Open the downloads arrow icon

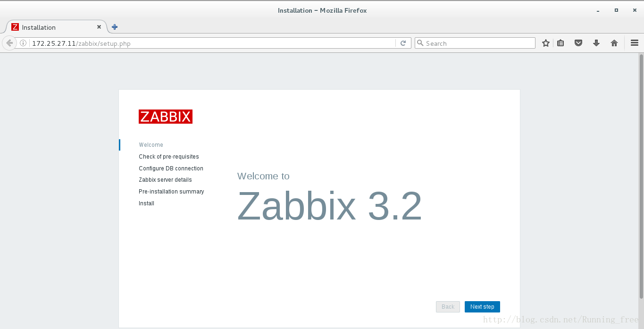(596, 43)
